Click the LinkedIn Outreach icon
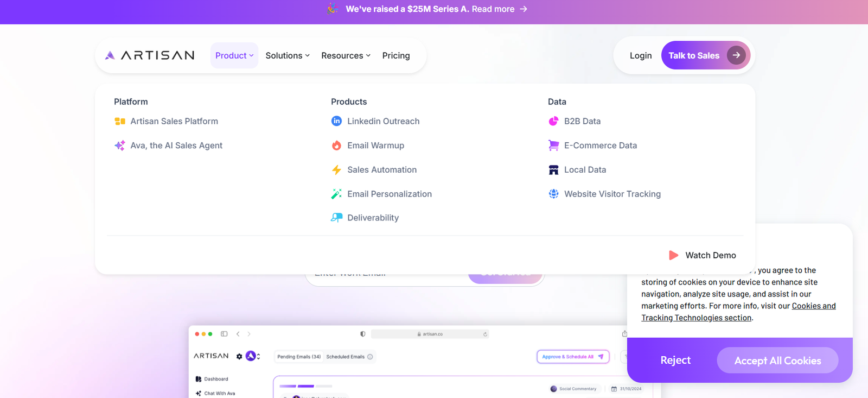868x398 pixels. point(336,121)
